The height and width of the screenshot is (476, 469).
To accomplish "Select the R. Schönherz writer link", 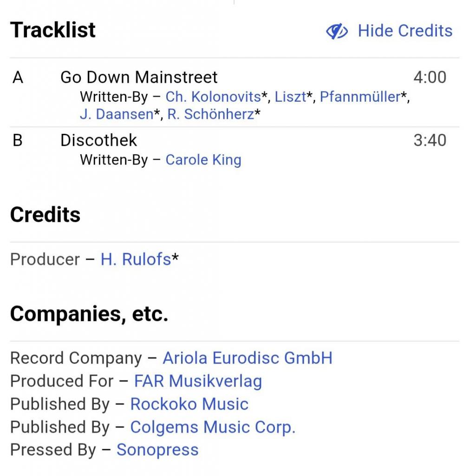I will tap(211, 114).
